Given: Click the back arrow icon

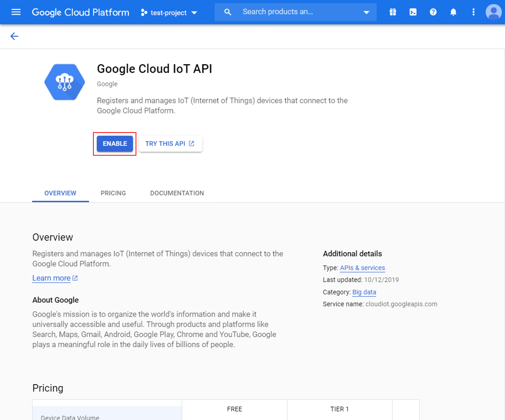Looking at the screenshot, I should pyautogui.click(x=14, y=36).
